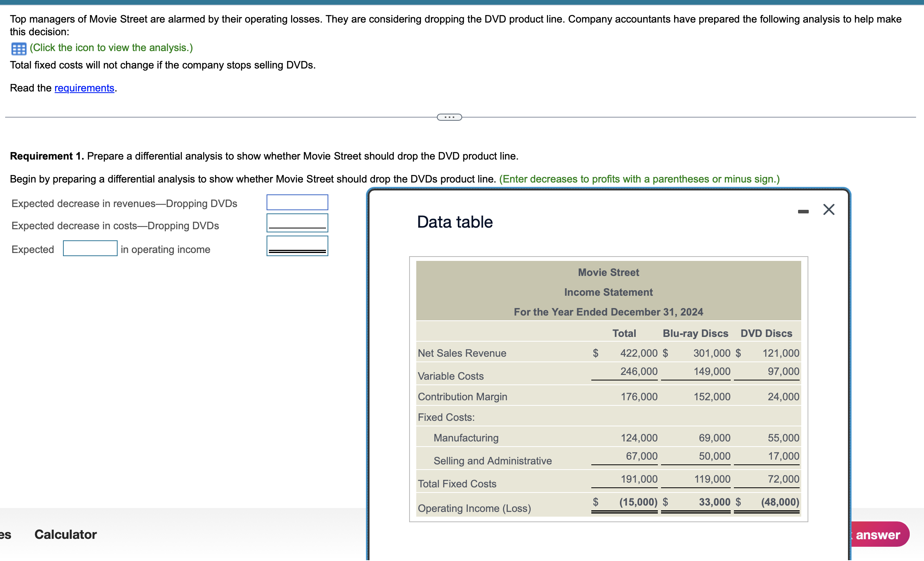Select the Blu-ray Discs column header
The height and width of the screenshot is (561, 924).
tap(695, 333)
